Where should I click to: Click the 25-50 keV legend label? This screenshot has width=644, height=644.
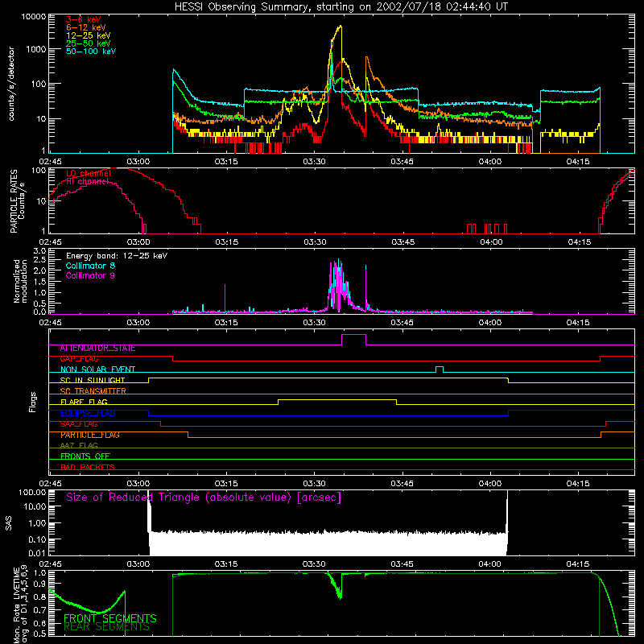click(89, 43)
